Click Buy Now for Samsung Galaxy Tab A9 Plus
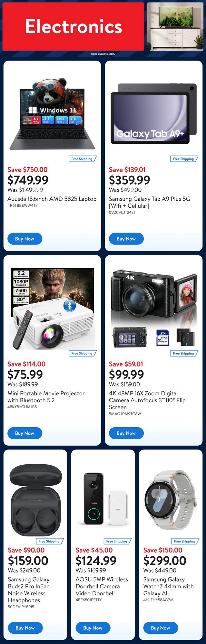This screenshot has width=206, height=644. (x=126, y=239)
